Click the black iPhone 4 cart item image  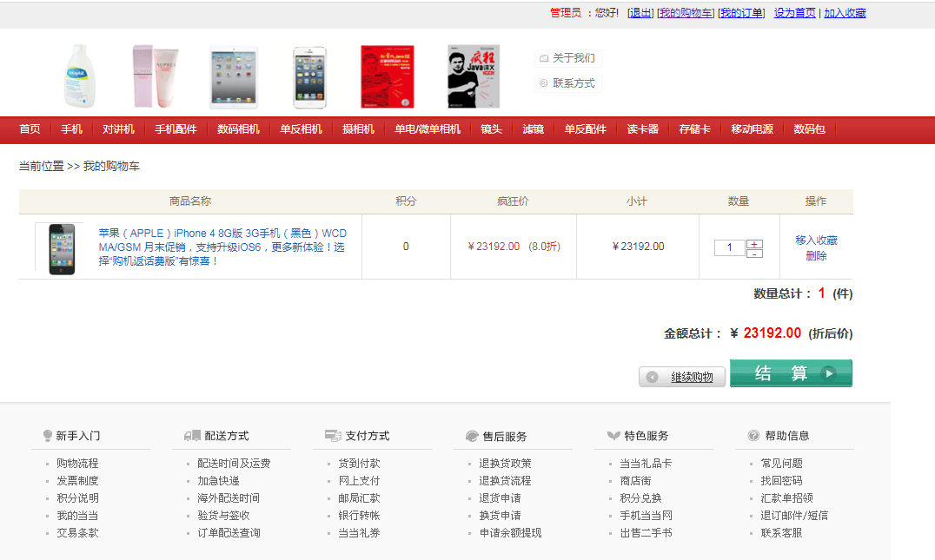pyautogui.click(x=62, y=248)
